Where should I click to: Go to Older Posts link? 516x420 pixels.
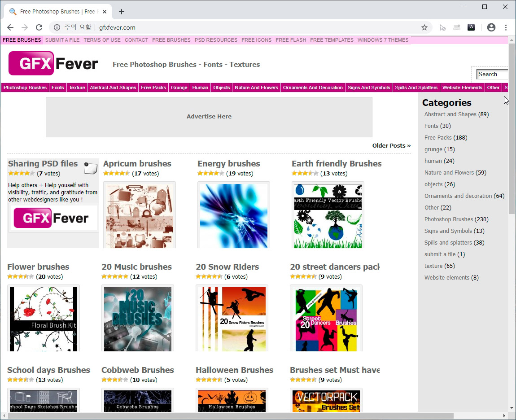tap(391, 145)
